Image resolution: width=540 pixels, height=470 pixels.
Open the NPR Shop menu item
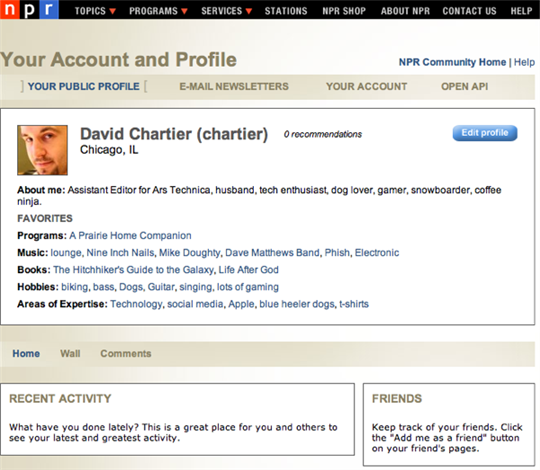[344, 11]
